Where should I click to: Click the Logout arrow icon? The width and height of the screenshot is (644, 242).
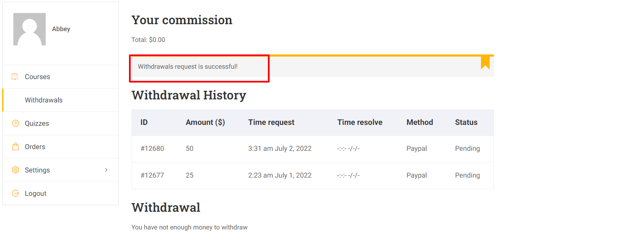[x=16, y=193]
